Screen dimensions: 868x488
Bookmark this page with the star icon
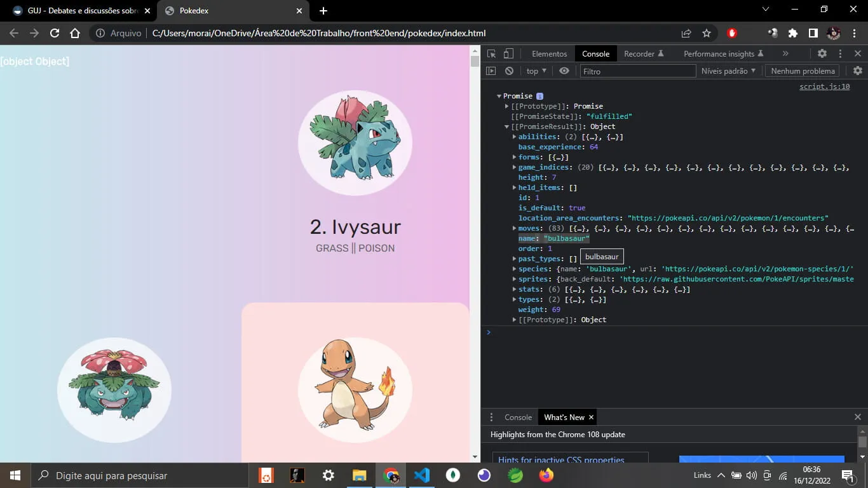point(707,33)
